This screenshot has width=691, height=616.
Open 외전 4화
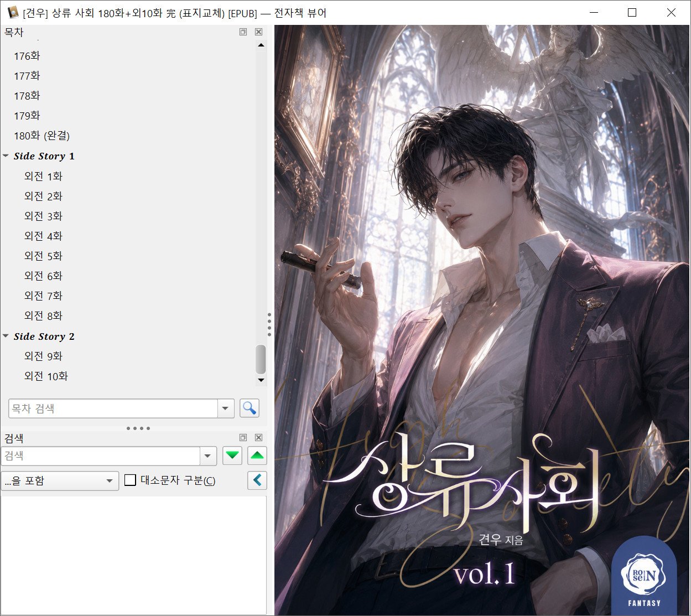click(43, 236)
